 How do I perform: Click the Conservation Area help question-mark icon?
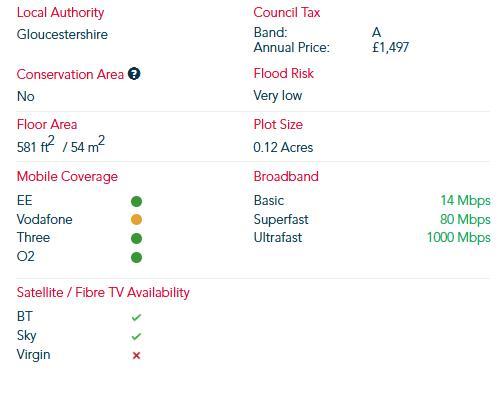tap(134, 74)
